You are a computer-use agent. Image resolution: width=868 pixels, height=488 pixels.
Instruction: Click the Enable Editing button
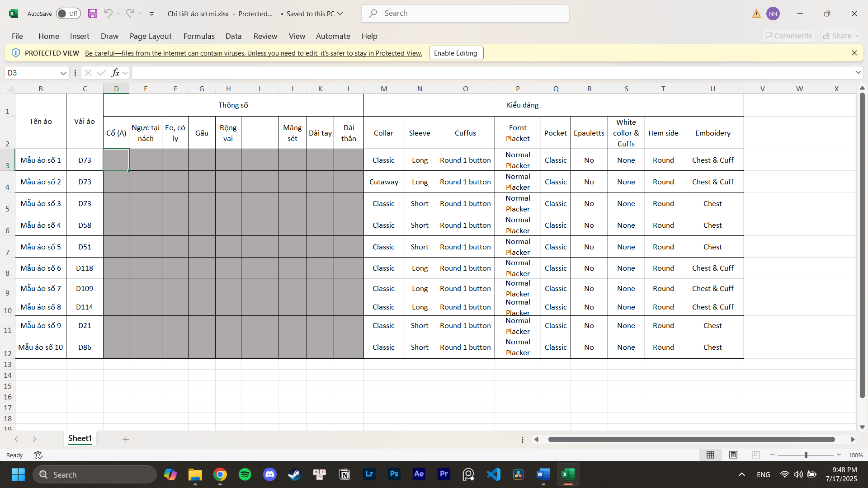pyautogui.click(x=456, y=53)
